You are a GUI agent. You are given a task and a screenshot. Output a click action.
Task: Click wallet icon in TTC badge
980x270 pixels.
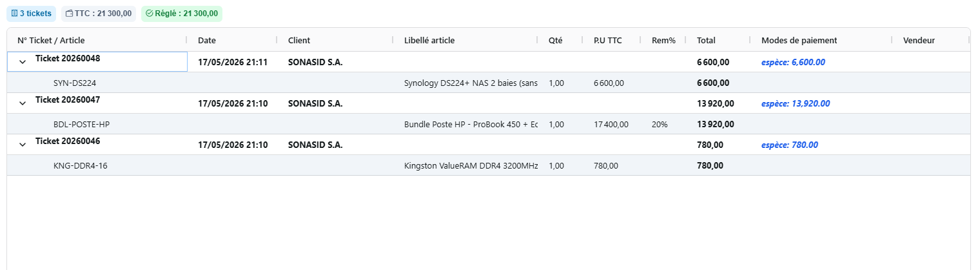click(x=70, y=13)
